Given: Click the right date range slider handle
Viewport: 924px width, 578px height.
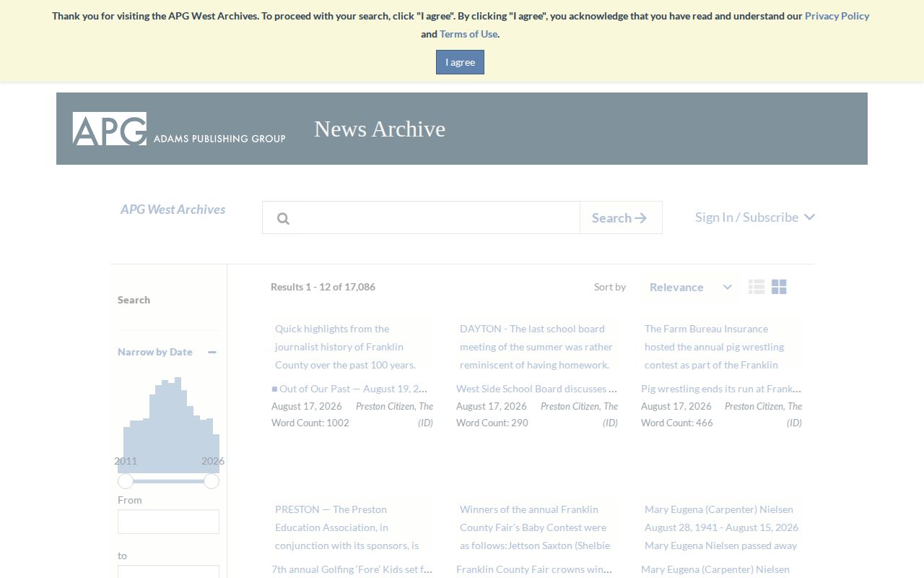Looking at the screenshot, I should coord(212,481).
